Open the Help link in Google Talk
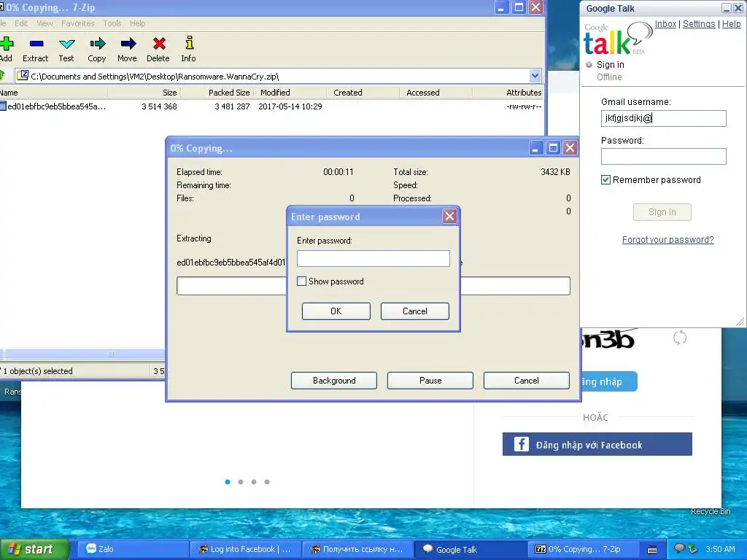Screen dimensions: 747x560 (731, 24)
